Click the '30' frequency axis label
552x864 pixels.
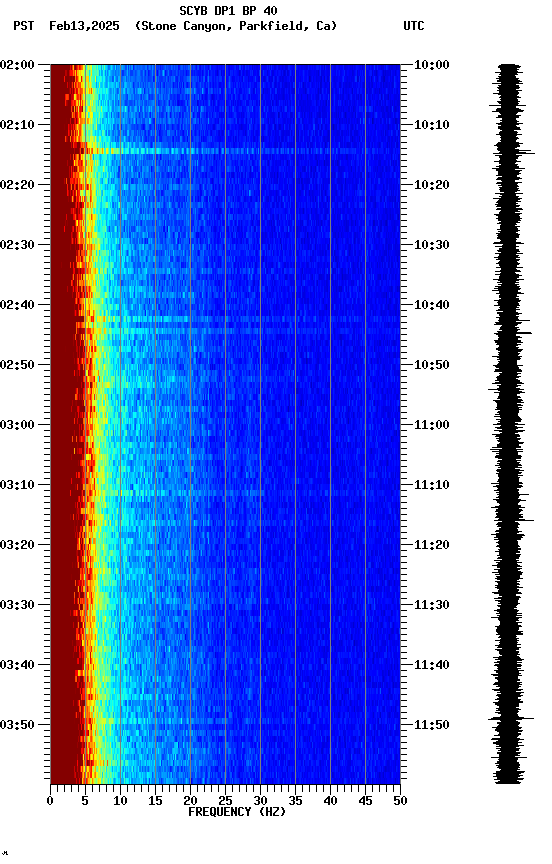(x=260, y=801)
